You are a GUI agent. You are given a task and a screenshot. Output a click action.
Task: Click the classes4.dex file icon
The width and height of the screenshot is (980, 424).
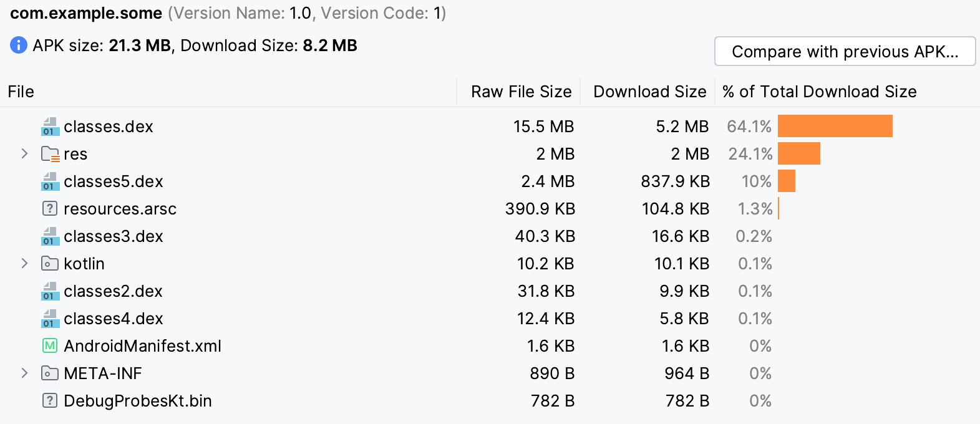click(50, 319)
